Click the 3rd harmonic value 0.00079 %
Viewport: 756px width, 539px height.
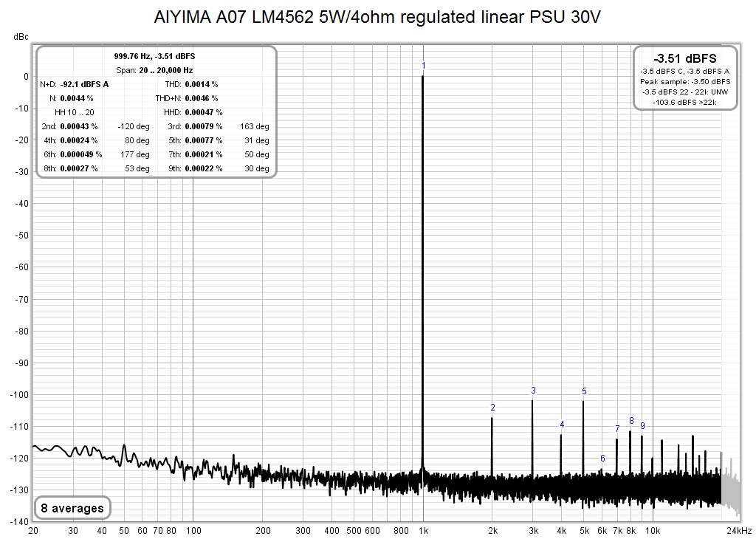point(204,126)
